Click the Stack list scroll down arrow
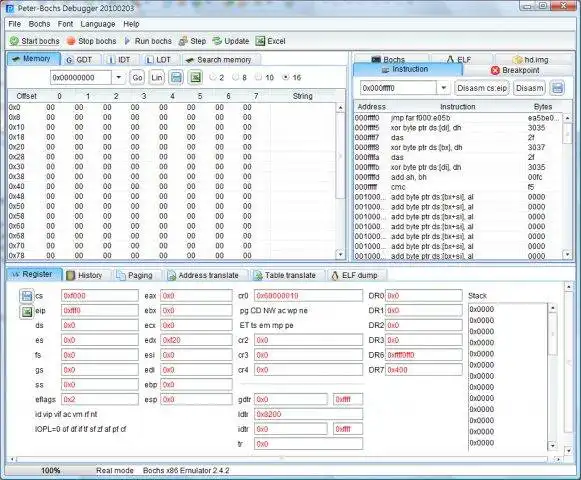 coord(552,446)
